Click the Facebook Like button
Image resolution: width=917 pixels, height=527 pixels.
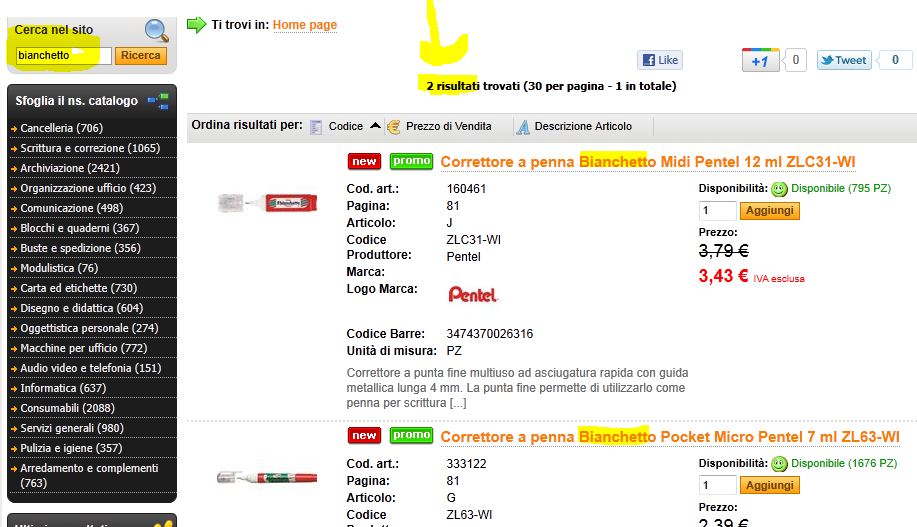tap(660, 60)
